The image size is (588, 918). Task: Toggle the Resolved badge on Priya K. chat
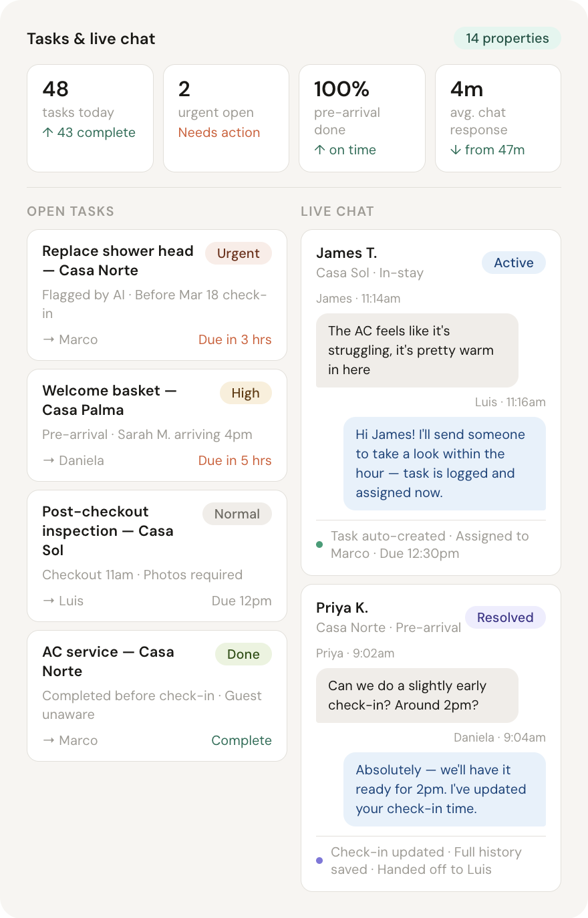[x=505, y=617]
